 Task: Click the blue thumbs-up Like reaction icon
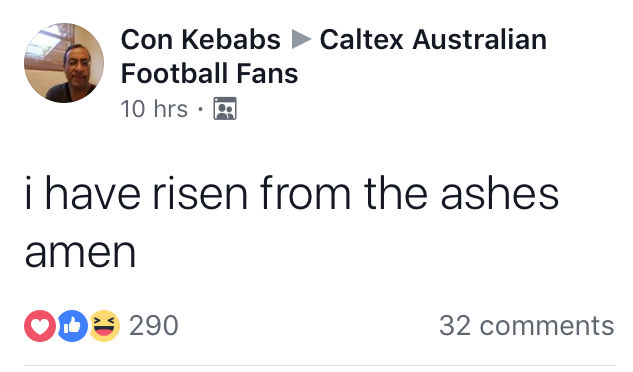(x=73, y=326)
